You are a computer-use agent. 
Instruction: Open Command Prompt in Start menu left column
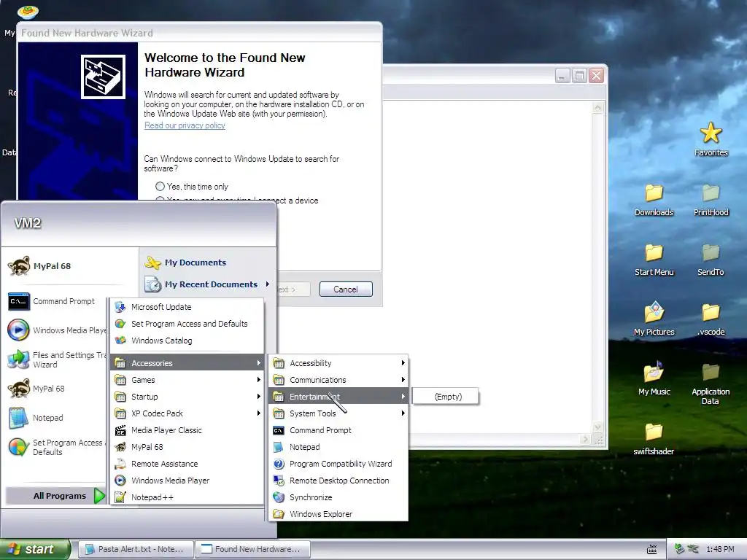(x=56, y=301)
